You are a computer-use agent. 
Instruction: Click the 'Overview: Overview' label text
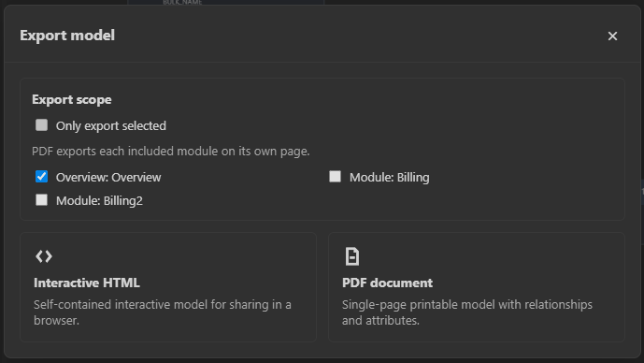[108, 177]
